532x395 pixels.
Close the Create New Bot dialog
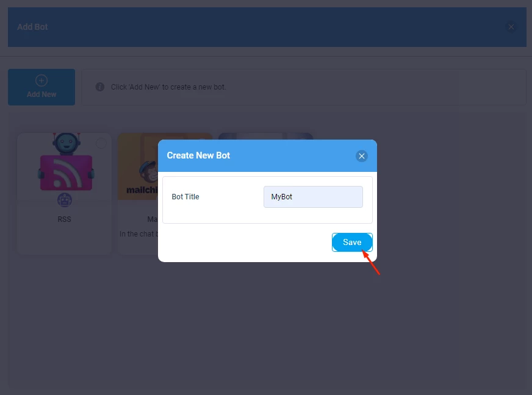click(361, 156)
